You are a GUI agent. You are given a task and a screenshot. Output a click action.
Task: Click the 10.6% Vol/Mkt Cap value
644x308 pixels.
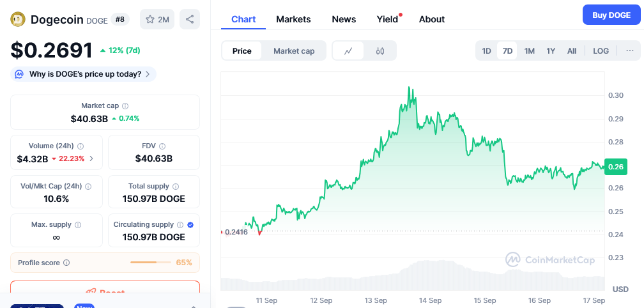[56, 199]
